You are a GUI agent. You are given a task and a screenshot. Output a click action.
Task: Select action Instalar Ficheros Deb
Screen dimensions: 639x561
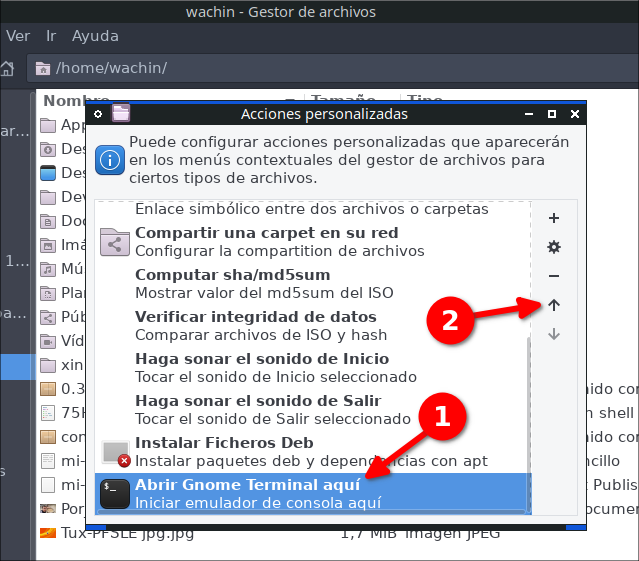point(313,452)
